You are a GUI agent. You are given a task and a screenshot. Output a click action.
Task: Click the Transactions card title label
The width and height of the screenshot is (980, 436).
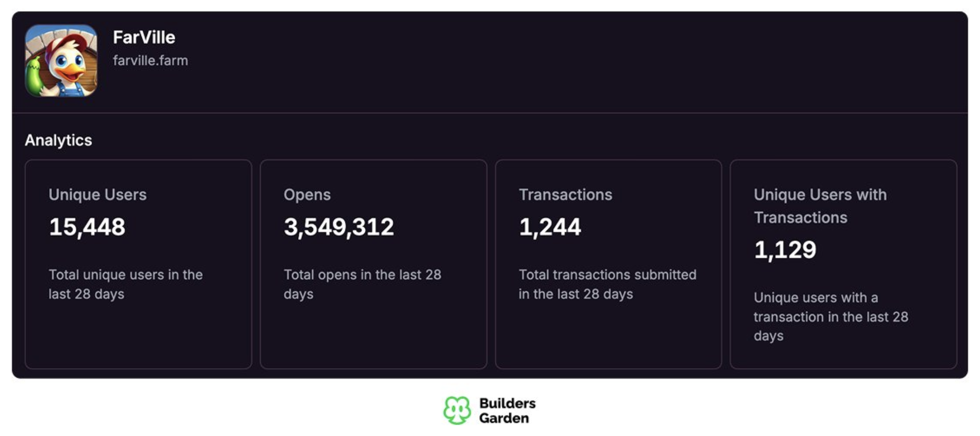(x=565, y=195)
